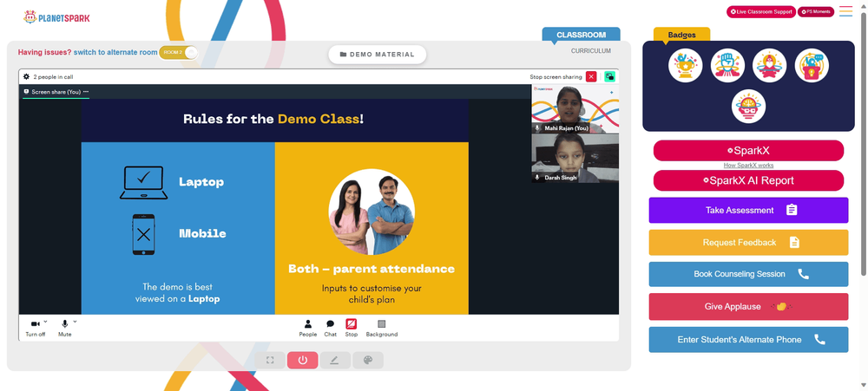Image resolution: width=868 pixels, height=391 pixels.
Task: Click the red power end-class button
Action: [302, 360]
